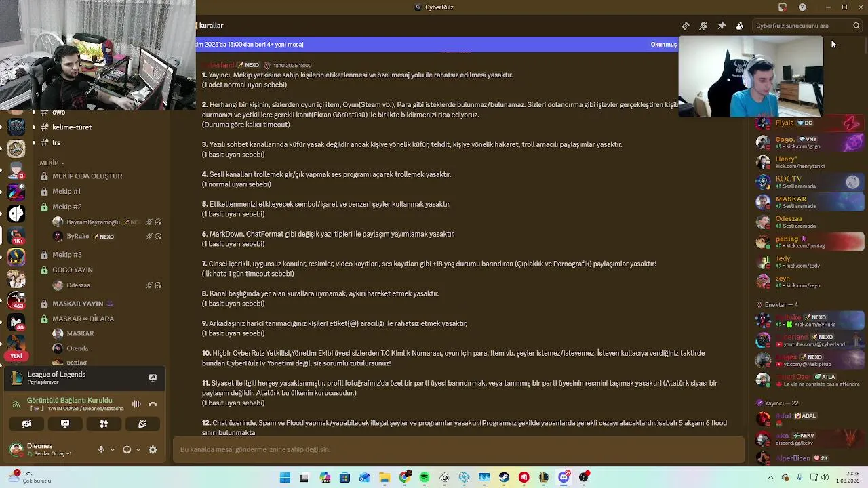Open the Microsoft Store taskbar icon
The height and width of the screenshot is (488, 868).
[344, 478]
